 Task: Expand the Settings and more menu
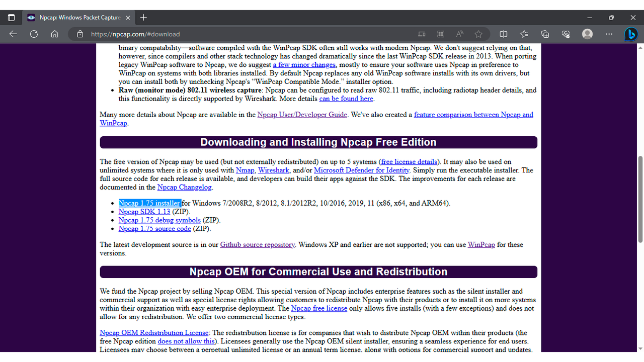609,34
